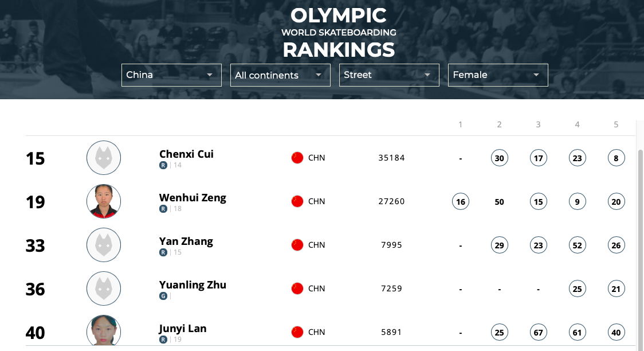Click the vertical page scrollbar
The image size is (644, 351).
(640, 247)
